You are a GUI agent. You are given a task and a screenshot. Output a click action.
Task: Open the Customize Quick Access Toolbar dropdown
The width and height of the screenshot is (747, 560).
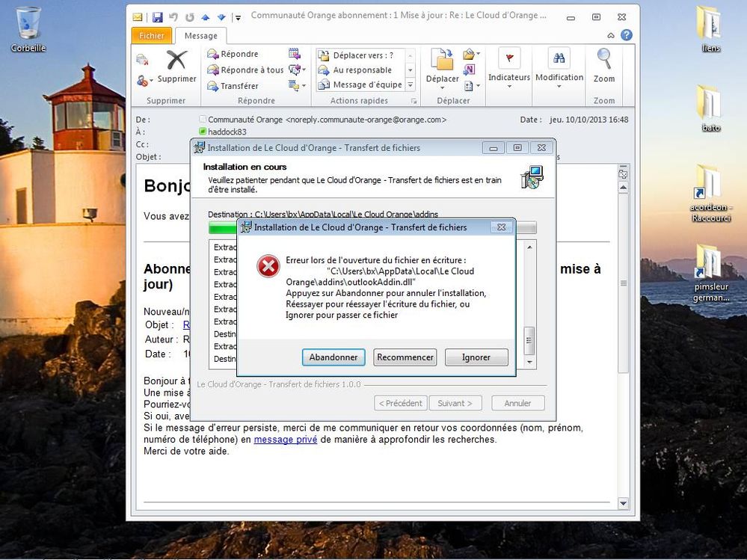(238, 18)
